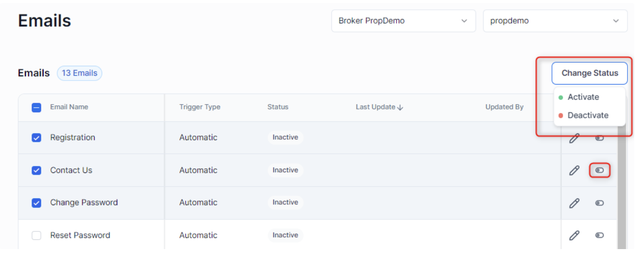Click the edit pencil for Contact Us
This screenshot has width=644, height=274.
574,170
